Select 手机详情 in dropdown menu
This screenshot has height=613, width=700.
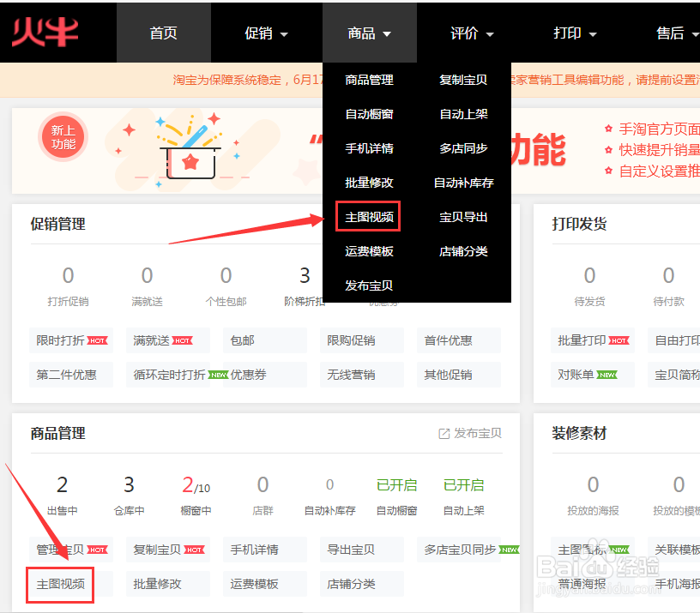coord(369,148)
